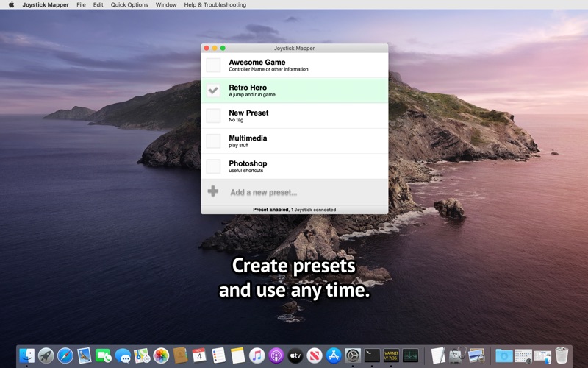
Task: Enable the Awesome Game preset checkbox
Action: pos(213,65)
